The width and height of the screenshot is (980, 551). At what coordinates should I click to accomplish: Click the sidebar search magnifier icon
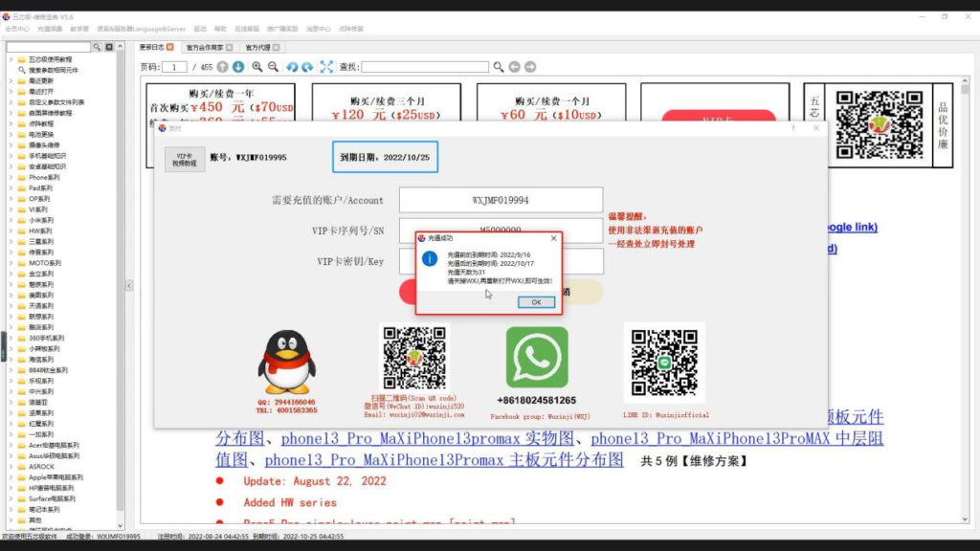(x=97, y=47)
